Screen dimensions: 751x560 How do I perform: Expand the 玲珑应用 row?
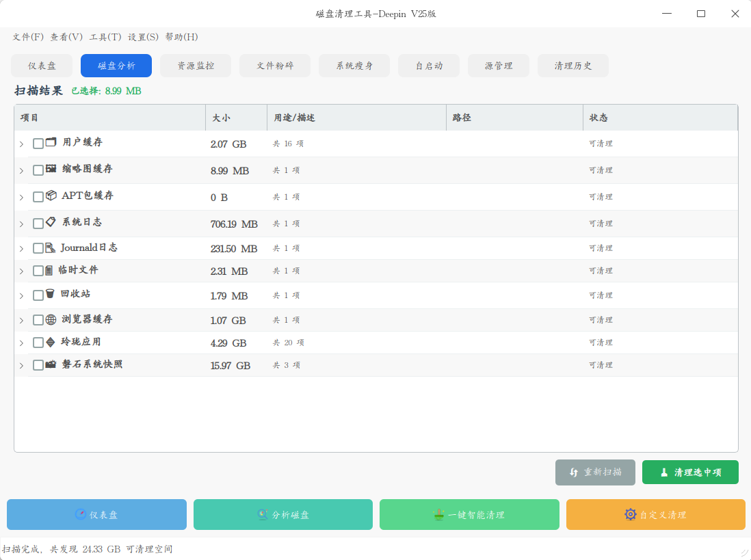click(22, 343)
